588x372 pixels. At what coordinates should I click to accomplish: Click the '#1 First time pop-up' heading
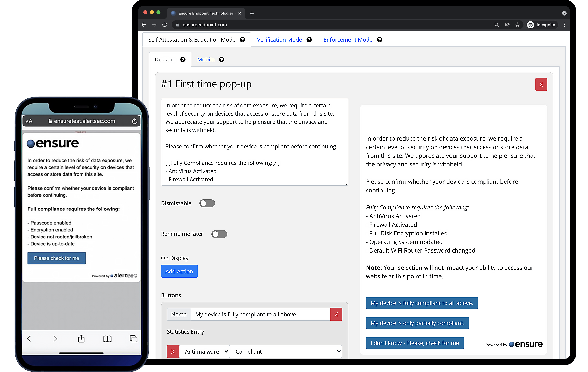pyautogui.click(x=206, y=84)
